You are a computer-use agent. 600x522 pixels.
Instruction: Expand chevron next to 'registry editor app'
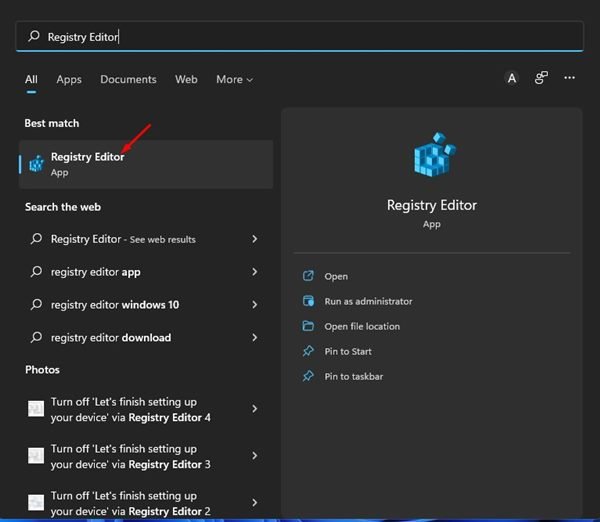click(x=254, y=272)
